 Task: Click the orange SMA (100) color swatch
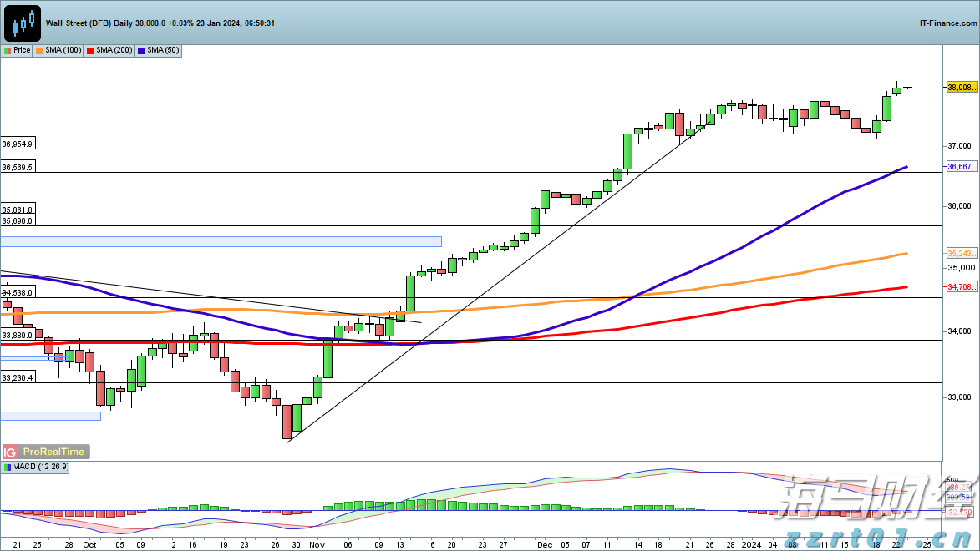tap(39, 51)
